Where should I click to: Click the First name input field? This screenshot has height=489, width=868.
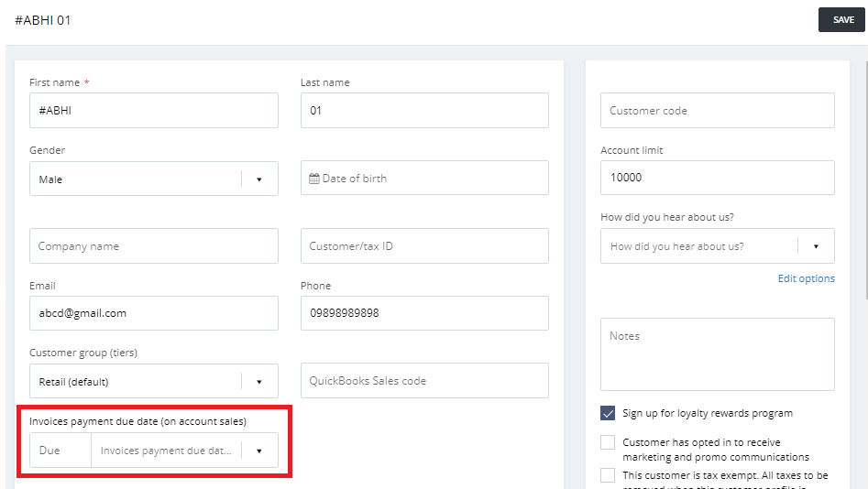pos(154,111)
